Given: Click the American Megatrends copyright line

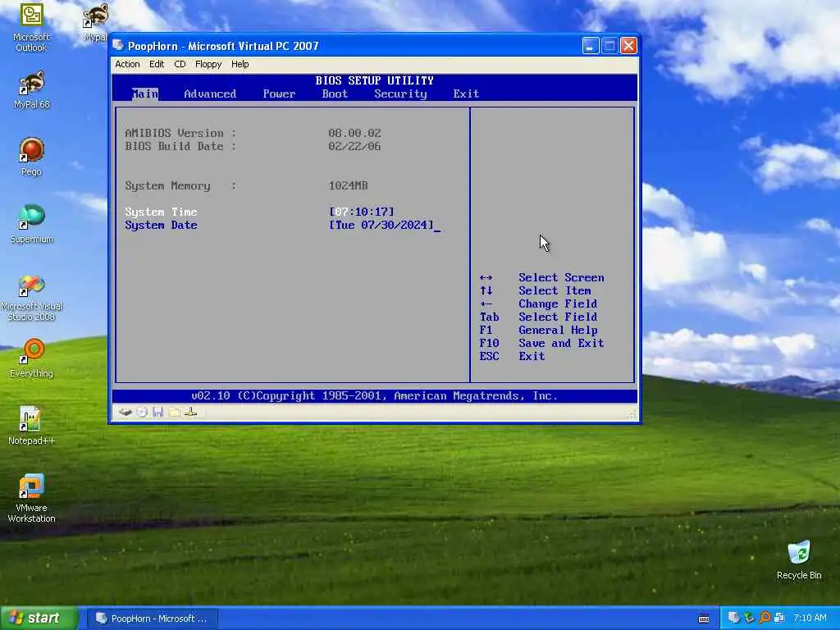Looking at the screenshot, I should pos(374,396).
